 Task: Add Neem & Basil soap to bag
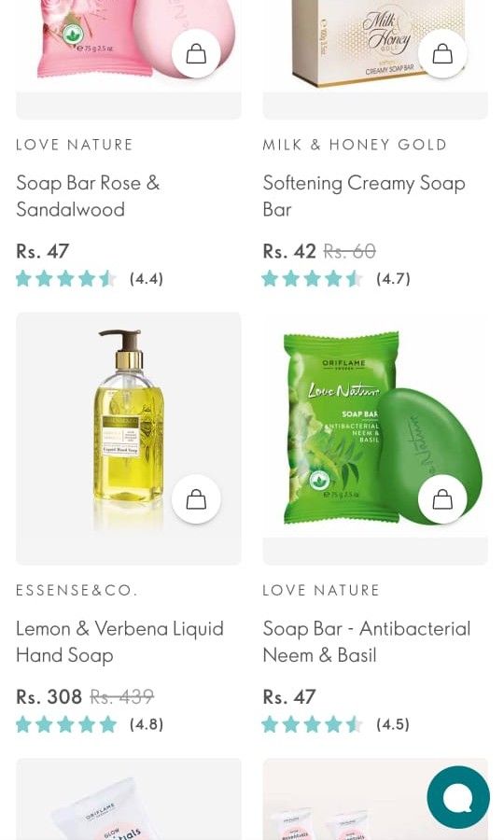point(442,499)
